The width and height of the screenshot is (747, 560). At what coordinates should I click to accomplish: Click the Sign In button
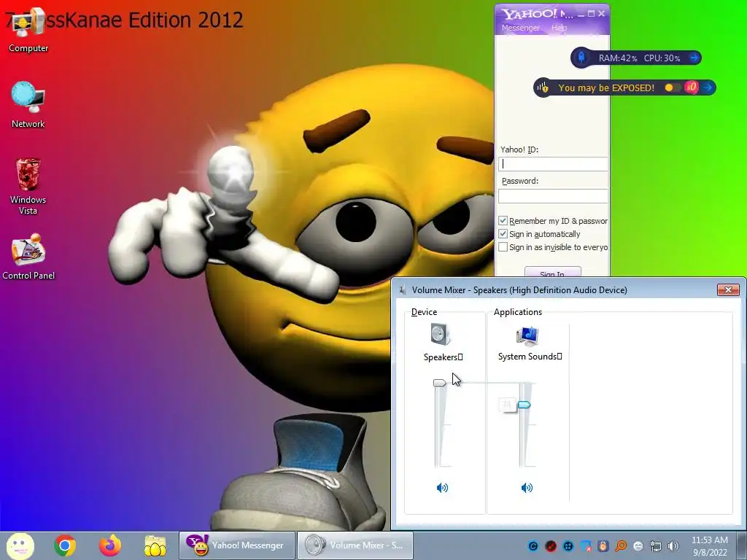click(x=553, y=272)
